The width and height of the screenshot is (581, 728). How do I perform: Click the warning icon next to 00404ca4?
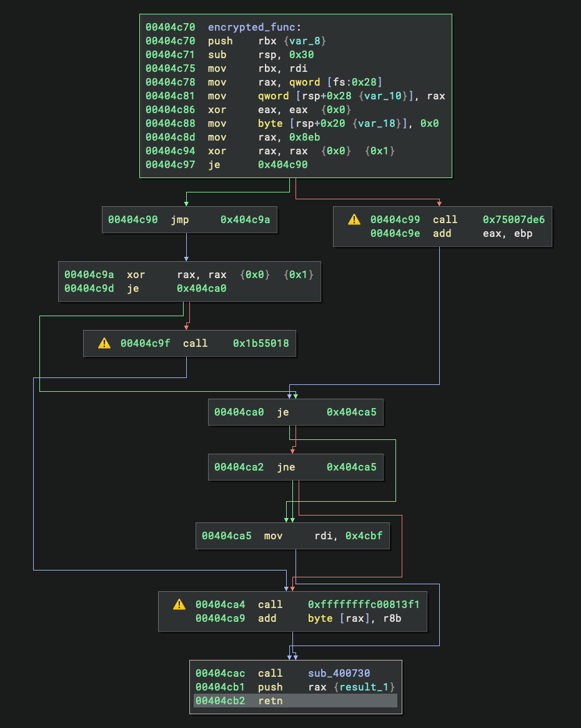(178, 604)
